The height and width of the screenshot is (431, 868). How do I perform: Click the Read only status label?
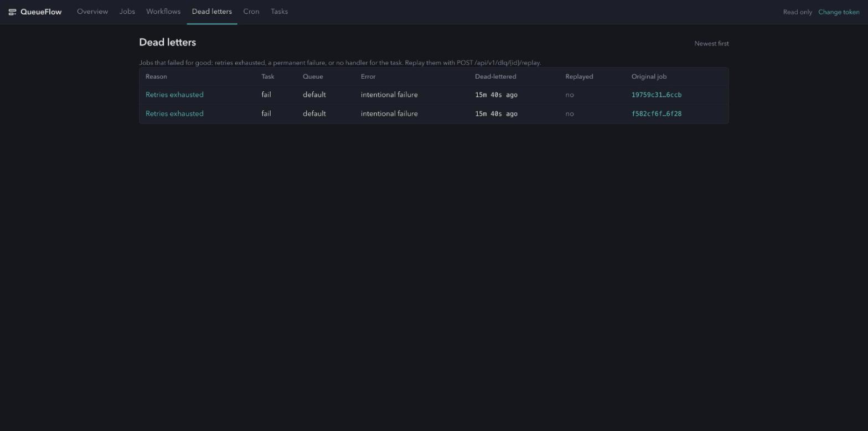797,12
